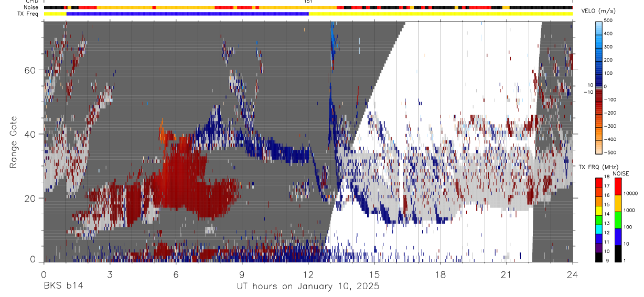This screenshot has height=297, width=644.
Task: Click the x-axis tick label '18' under the plot
Action: (x=441, y=274)
